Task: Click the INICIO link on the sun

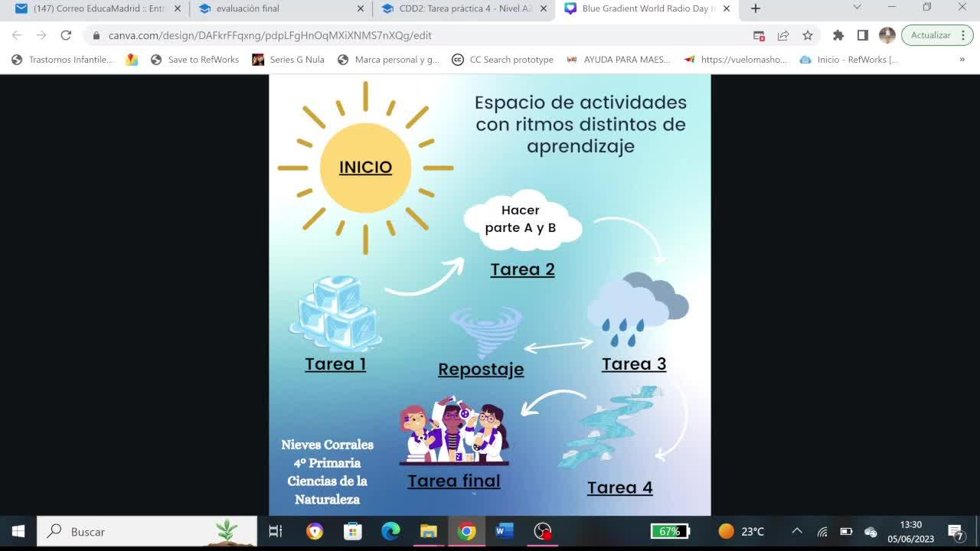Action: coord(365,167)
